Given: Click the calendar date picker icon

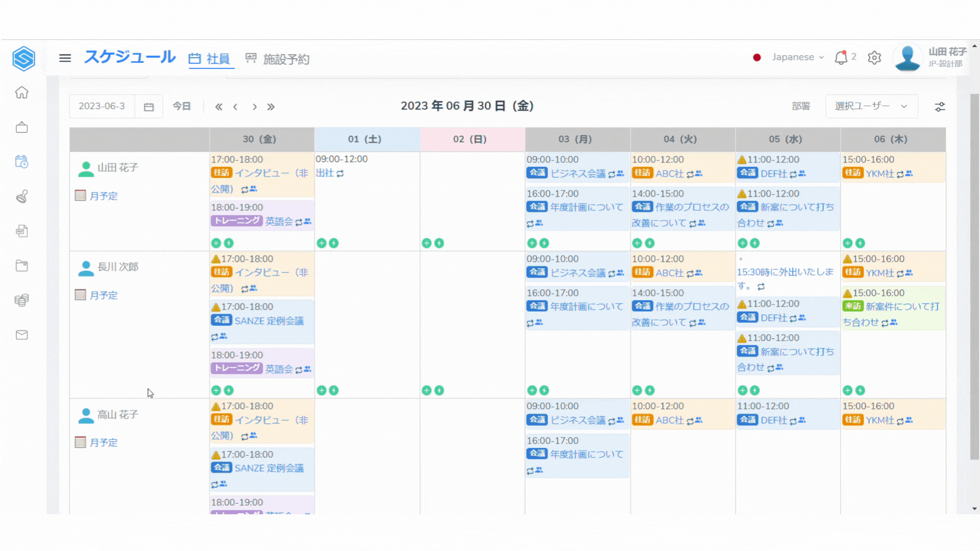Looking at the screenshot, I should pyautogui.click(x=149, y=107).
